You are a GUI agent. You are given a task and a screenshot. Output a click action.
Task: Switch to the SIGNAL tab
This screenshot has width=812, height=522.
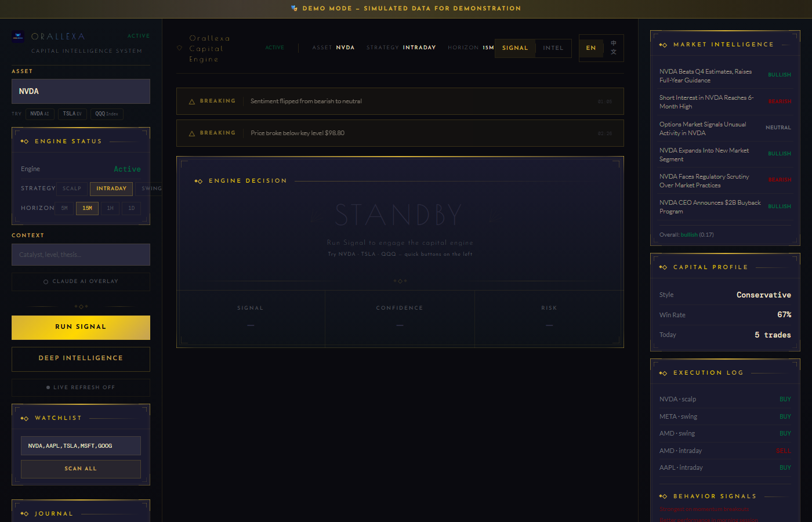point(515,48)
